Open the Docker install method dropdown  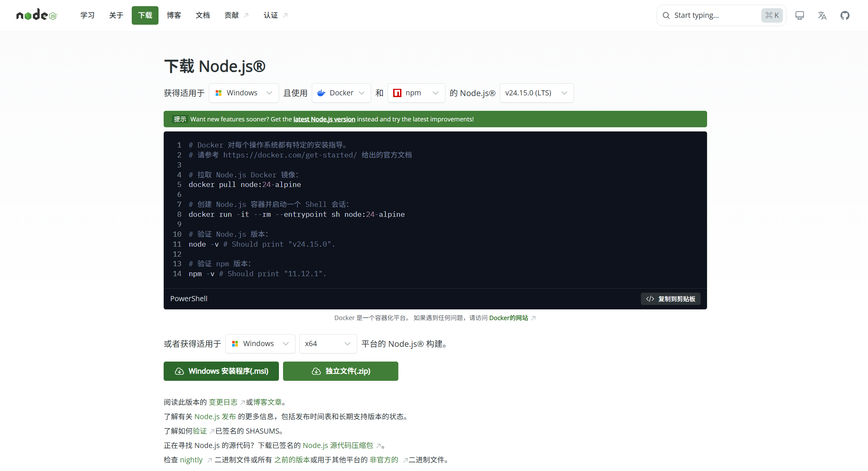(341, 93)
